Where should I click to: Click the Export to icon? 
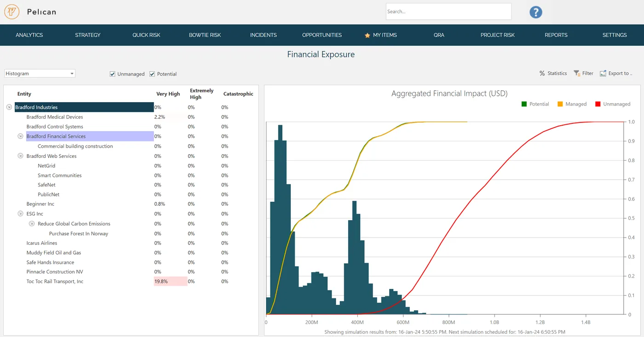pyautogui.click(x=603, y=73)
